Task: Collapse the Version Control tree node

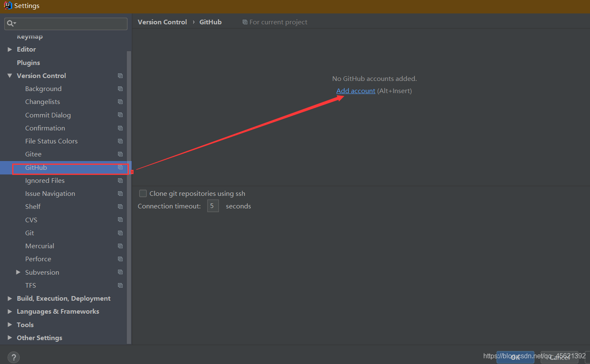Action: click(10, 76)
